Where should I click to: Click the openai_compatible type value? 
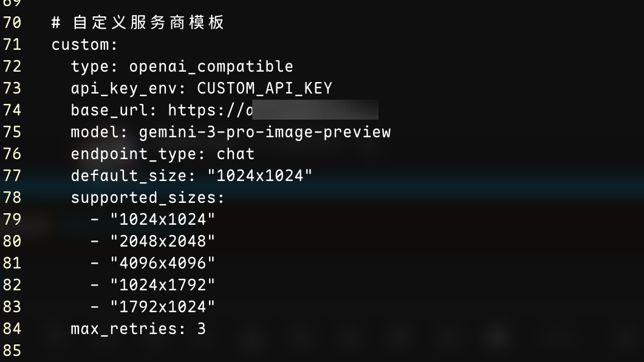tap(211, 66)
